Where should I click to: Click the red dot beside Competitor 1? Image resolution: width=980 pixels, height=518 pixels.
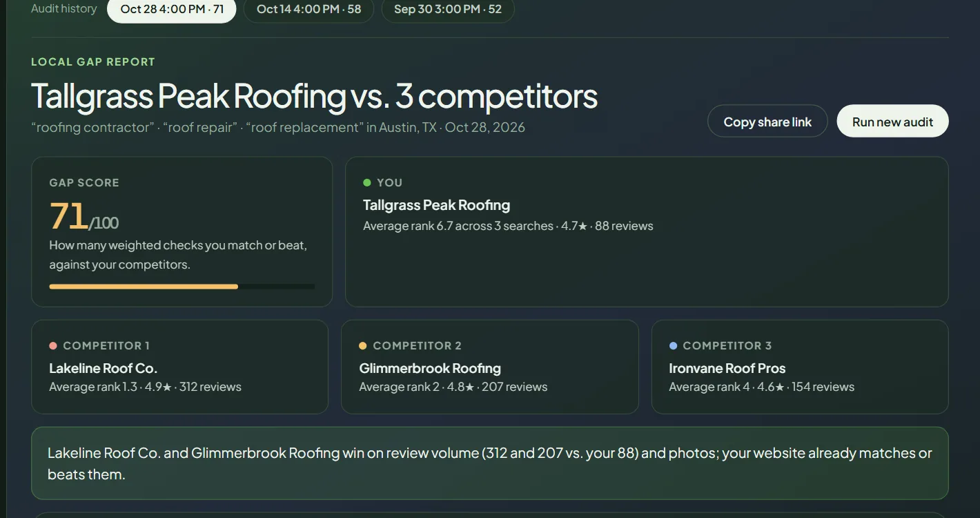(53, 345)
